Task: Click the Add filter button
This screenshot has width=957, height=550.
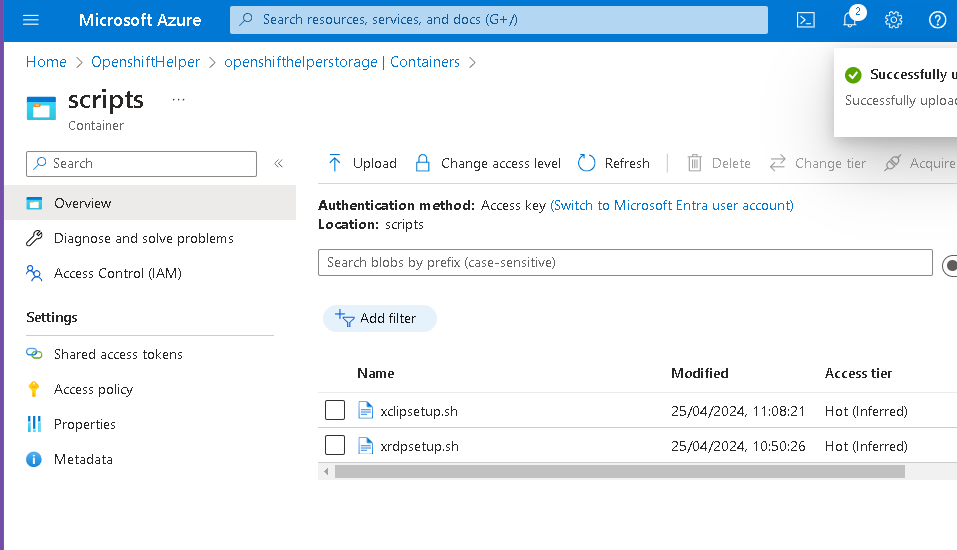Action: [x=380, y=318]
